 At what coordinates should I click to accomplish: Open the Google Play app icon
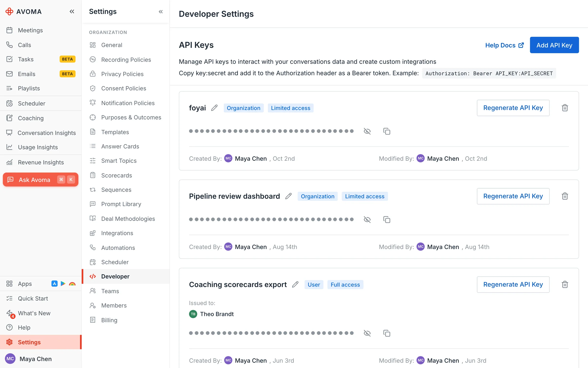coord(63,284)
